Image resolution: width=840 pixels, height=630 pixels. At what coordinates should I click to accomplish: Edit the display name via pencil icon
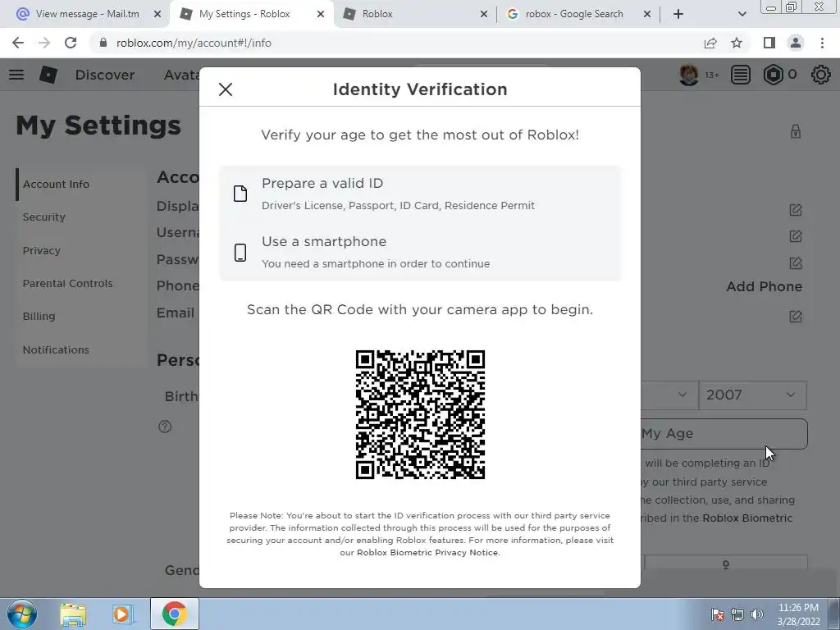click(796, 210)
